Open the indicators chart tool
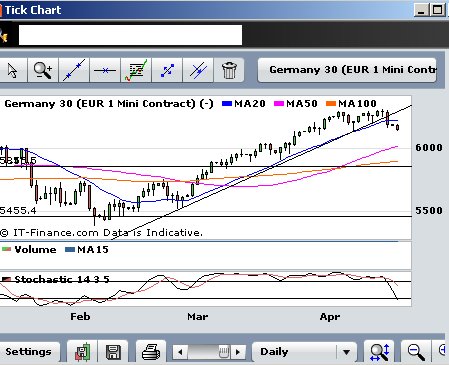Screen dimensions: 449x365 pos(136,70)
